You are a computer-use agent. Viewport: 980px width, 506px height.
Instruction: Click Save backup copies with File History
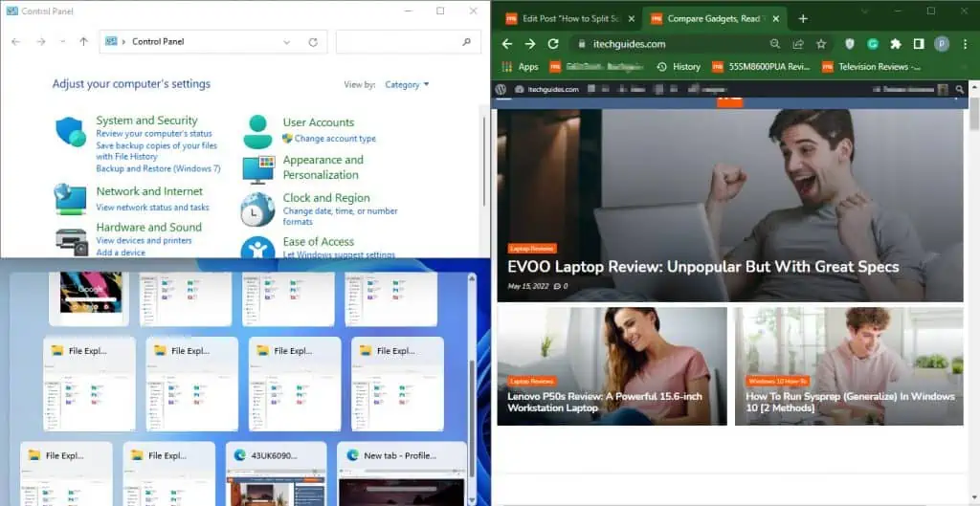click(156, 150)
